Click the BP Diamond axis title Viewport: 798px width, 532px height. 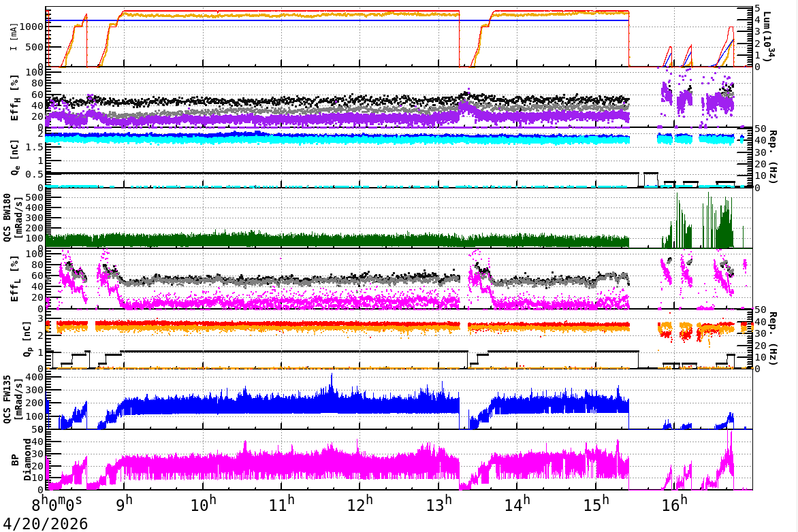coord(21,460)
